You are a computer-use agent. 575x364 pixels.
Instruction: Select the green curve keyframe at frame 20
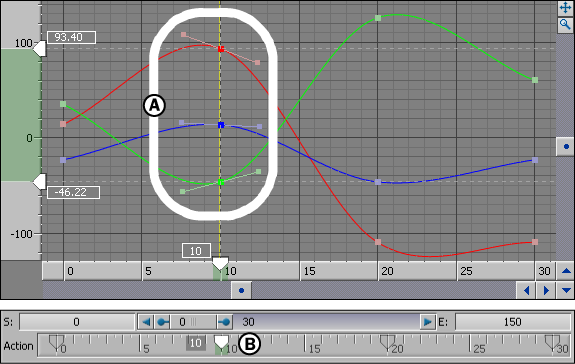pyautogui.click(x=378, y=18)
